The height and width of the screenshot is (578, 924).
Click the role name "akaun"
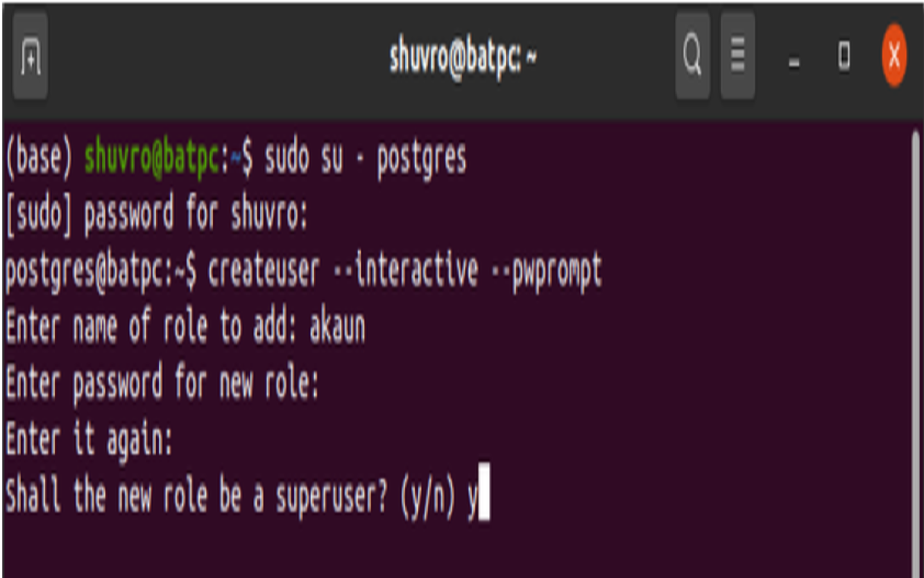pos(338,328)
